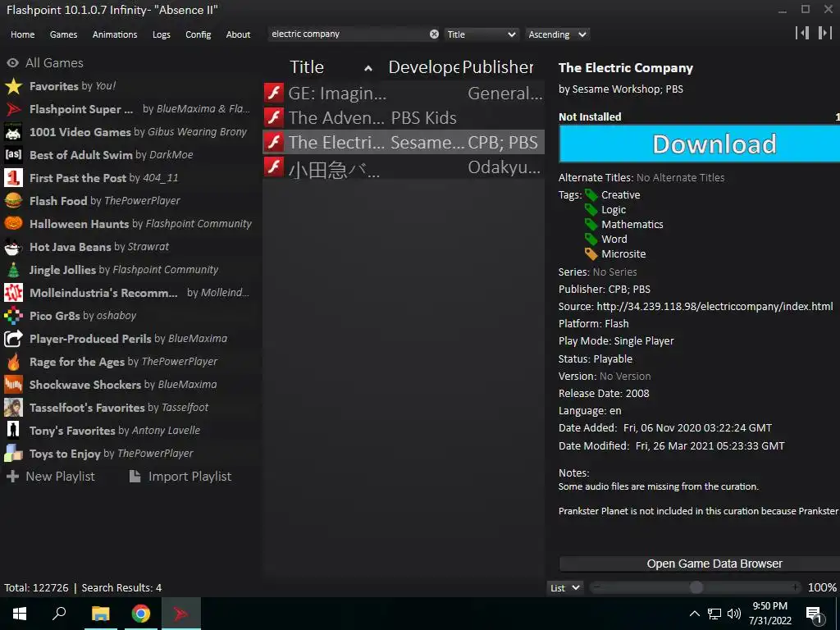
Task: Click the Halloween Haunts pumpkin icon
Action: pos(13,224)
